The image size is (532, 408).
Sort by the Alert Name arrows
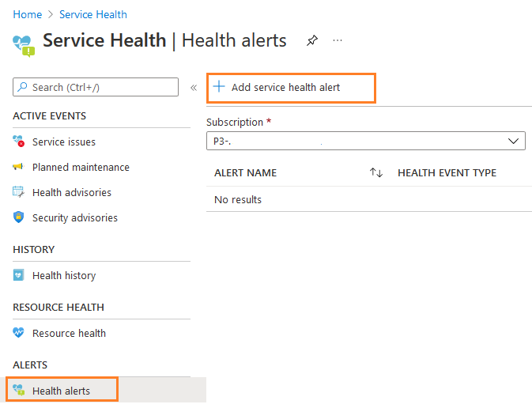(376, 172)
